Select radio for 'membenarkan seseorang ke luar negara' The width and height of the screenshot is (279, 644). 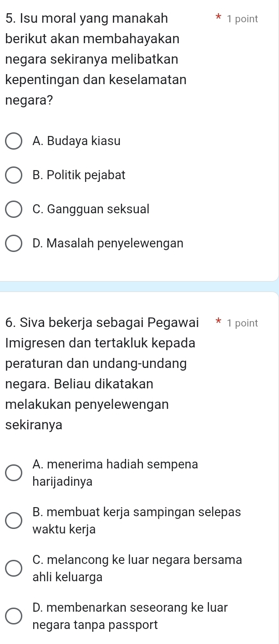click(14, 616)
